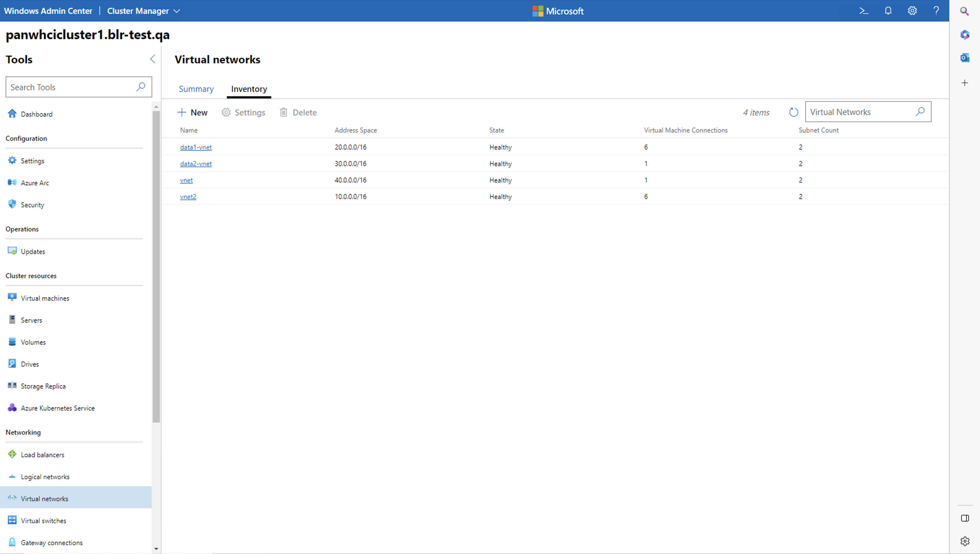Sort by Address Space column header
Screen dimensions: 980x554
pos(355,130)
